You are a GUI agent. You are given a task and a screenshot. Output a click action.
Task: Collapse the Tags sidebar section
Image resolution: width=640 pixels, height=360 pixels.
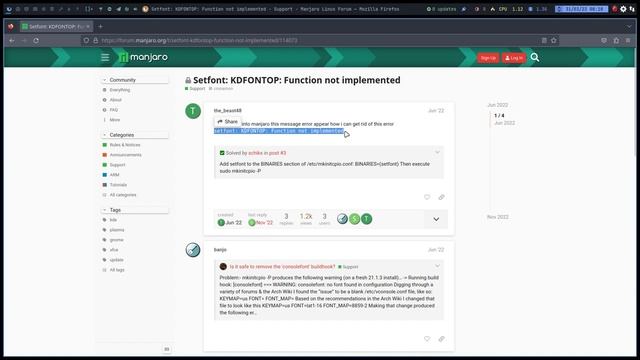(135, 210)
